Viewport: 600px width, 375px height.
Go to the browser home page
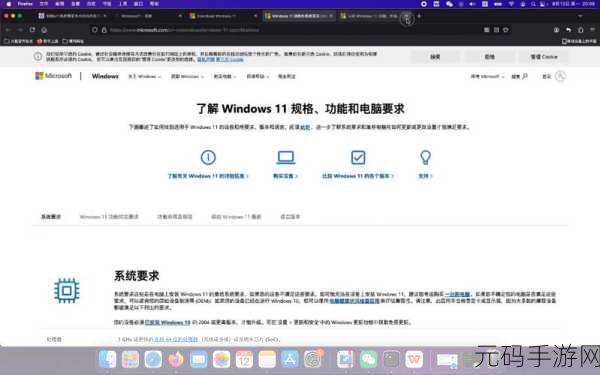pyautogui.click(x=44, y=30)
